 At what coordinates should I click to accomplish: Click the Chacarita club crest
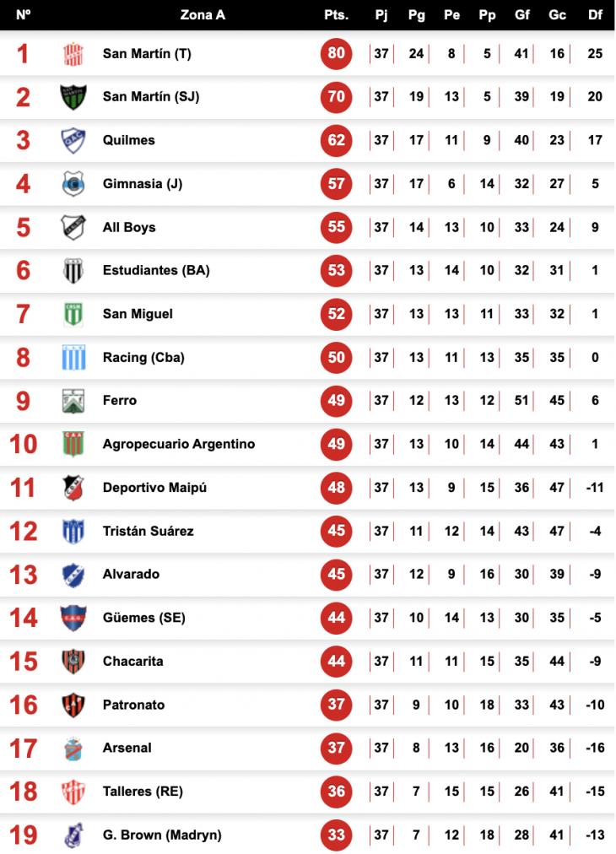[x=73, y=662]
